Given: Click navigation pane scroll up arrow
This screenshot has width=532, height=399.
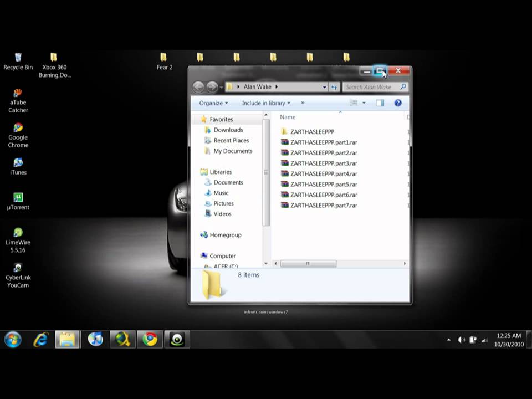Looking at the screenshot, I should [266, 115].
